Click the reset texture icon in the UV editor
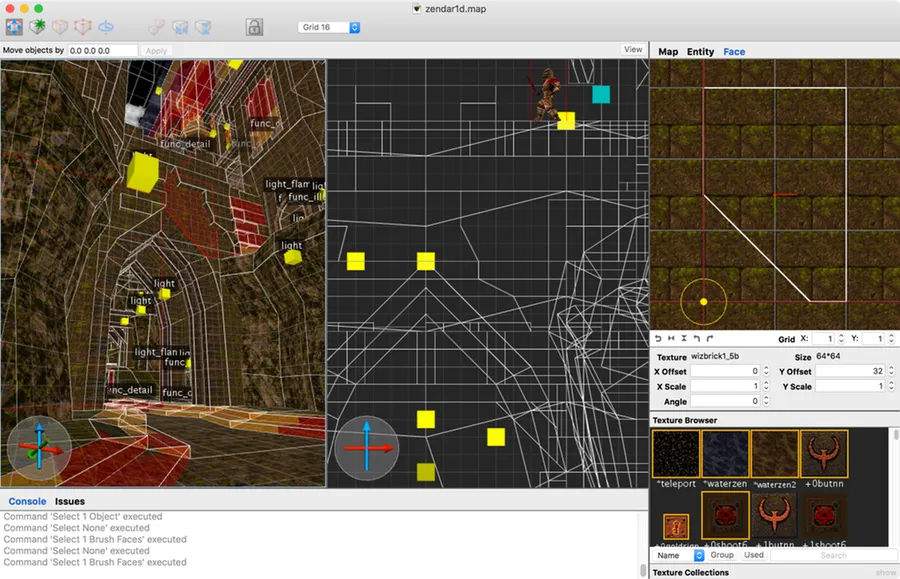900x579 pixels. point(658,339)
